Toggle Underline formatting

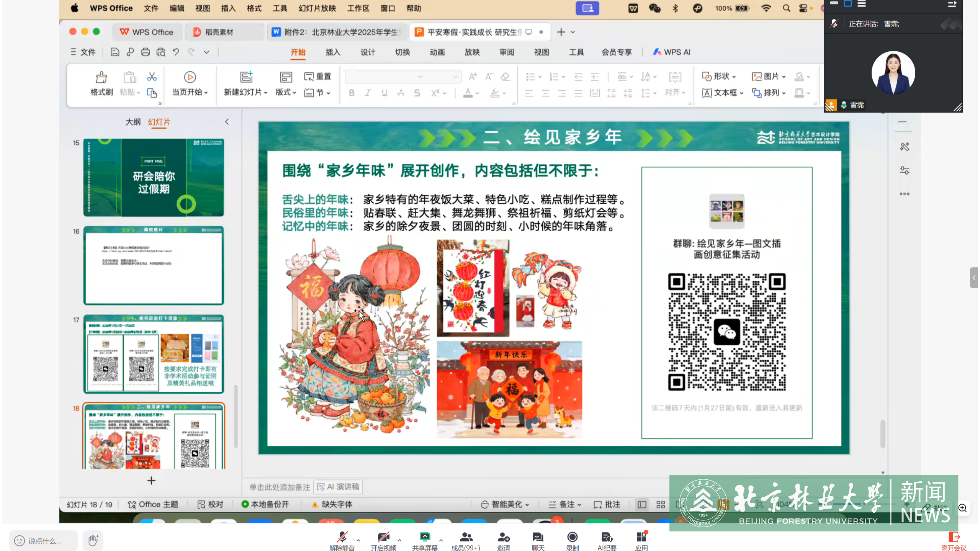[x=384, y=93]
